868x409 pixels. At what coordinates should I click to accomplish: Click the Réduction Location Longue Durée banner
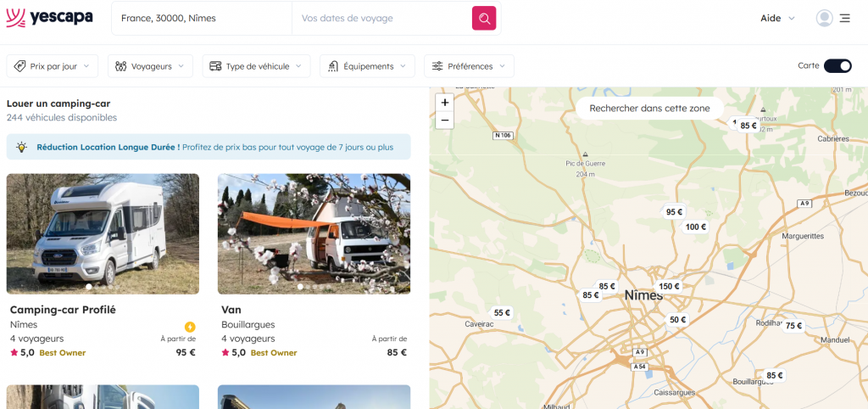209,147
